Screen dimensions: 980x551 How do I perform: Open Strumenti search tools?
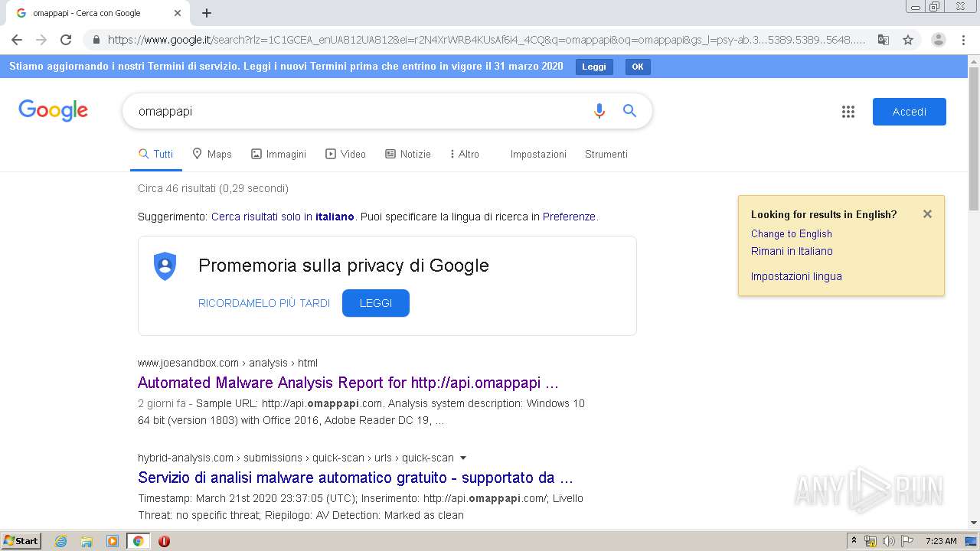tap(606, 154)
